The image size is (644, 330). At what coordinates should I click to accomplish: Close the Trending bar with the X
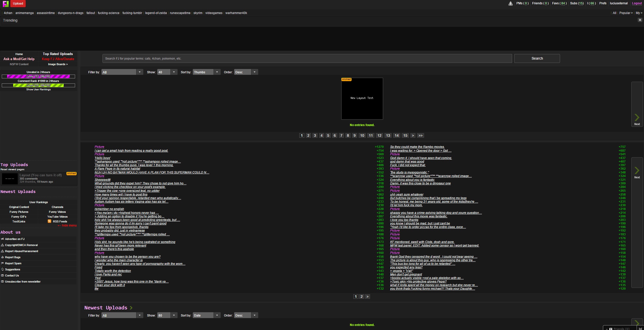click(640, 20)
